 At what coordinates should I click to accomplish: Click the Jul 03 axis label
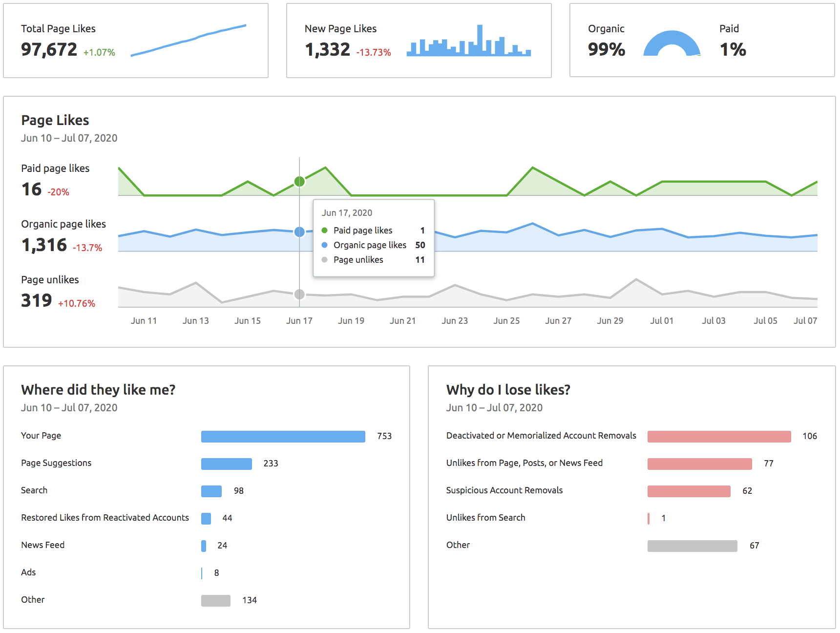tap(714, 321)
